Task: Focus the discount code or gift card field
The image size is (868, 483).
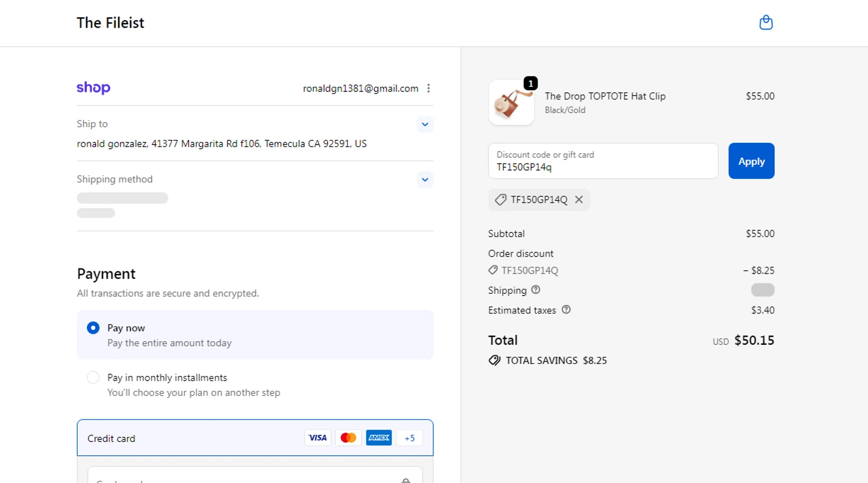Action: [603, 161]
